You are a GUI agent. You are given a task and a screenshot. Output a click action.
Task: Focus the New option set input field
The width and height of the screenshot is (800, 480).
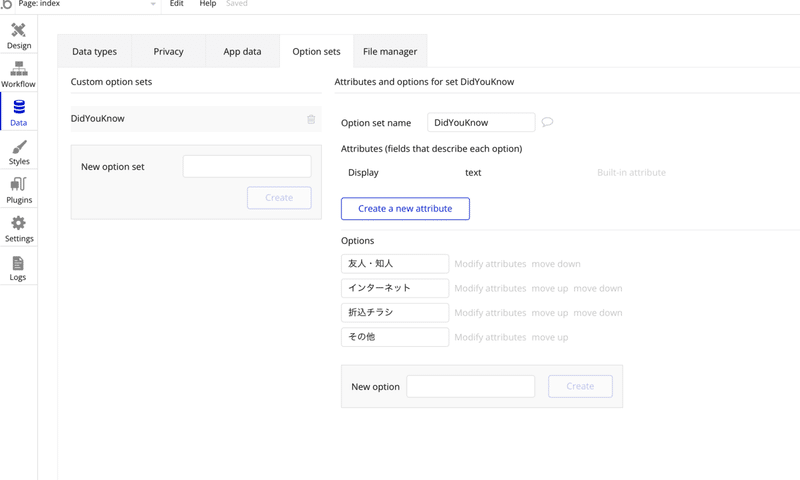click(247, 166)
